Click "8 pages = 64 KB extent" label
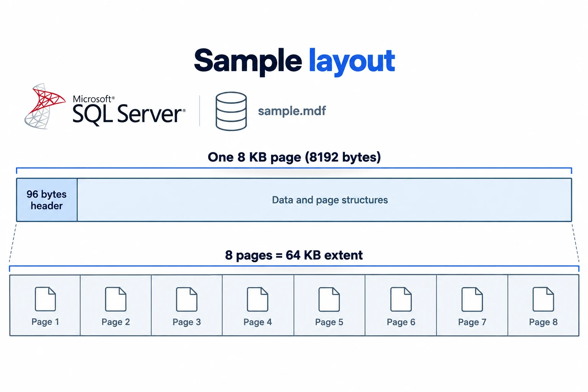The width and height of the screenshot is (588, 392). click(294, 255)
